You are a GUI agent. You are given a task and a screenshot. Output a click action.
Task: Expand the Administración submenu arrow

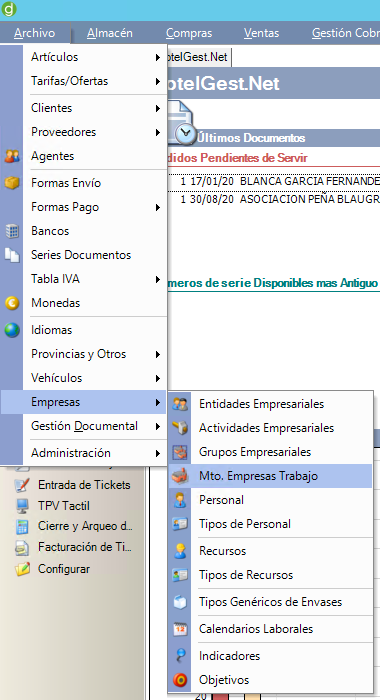158,454
